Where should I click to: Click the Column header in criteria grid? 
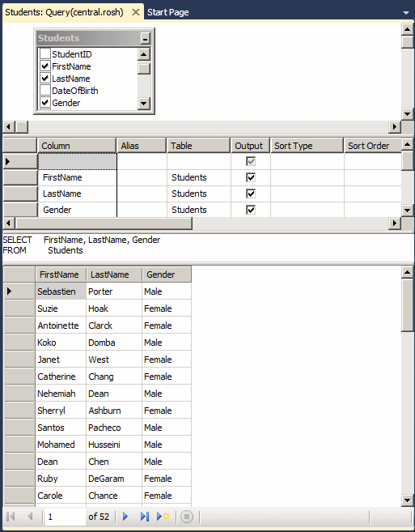tap(77, 146)
